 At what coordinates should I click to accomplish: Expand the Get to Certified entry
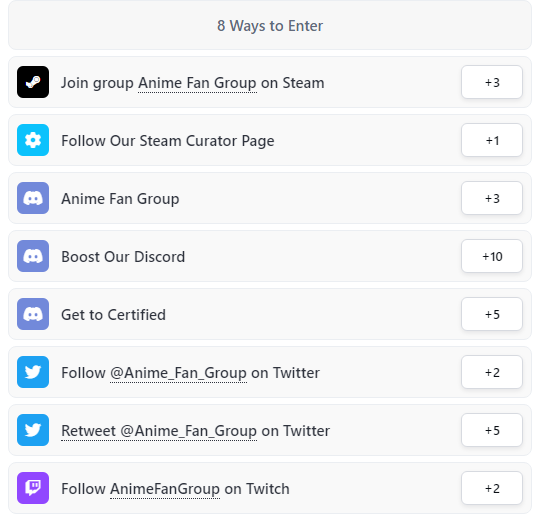tap(270, 314)
